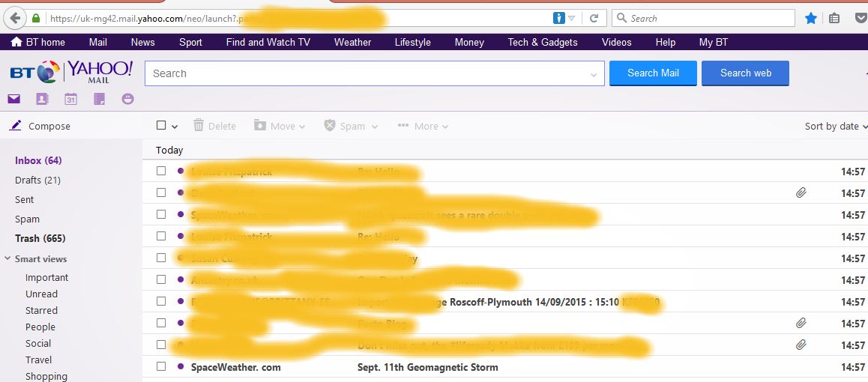Screen dimensions: 868x382
Task: Open the calendar icon in the icon row
Action: coord(70,99)
